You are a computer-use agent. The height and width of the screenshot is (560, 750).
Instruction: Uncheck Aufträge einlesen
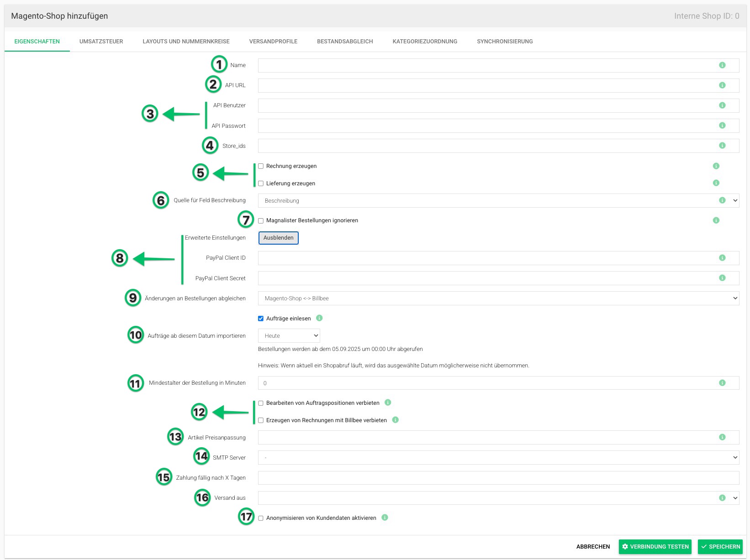point(261,319)
